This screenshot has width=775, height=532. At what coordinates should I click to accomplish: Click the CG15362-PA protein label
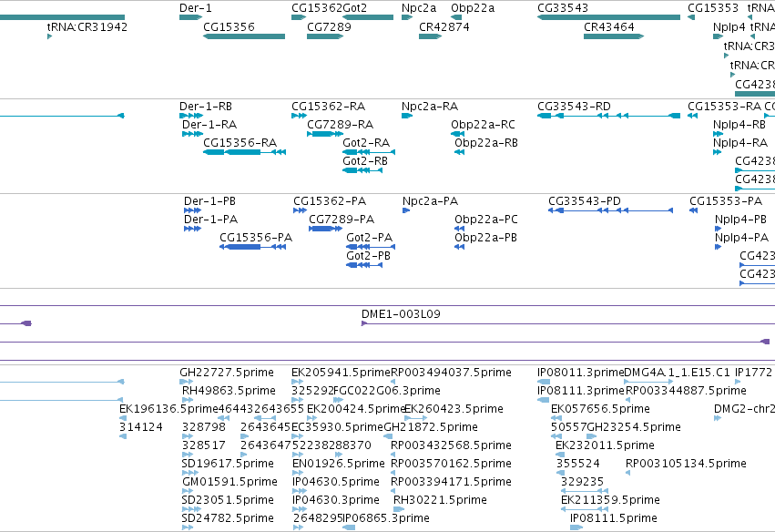(330, 201)
